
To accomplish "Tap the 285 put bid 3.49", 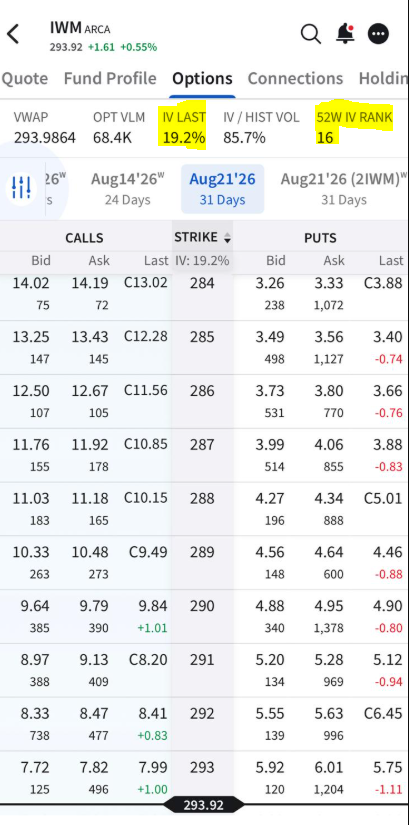I will coord(270,337).
